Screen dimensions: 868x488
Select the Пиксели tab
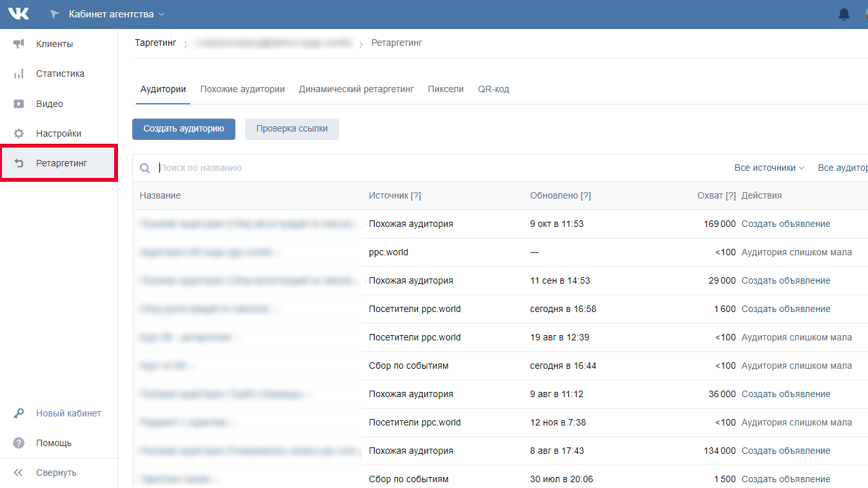click(446, 89)
